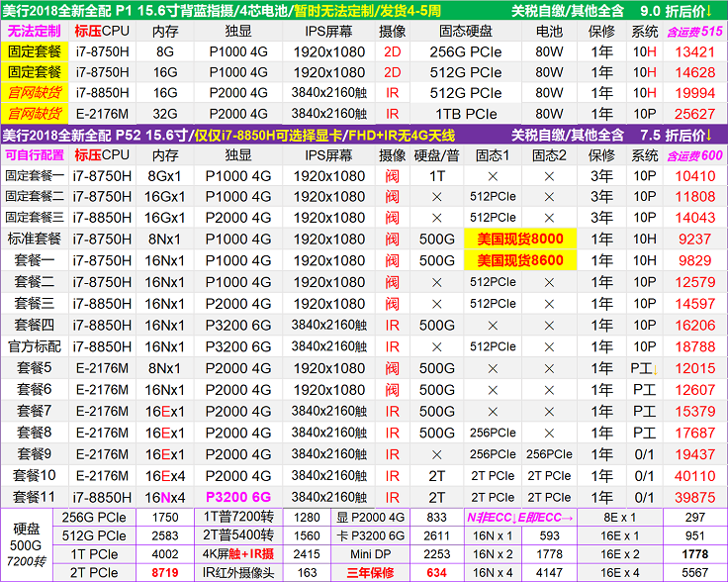Click the price 12579
The image size is (728, 582).
tap(694, 282)
